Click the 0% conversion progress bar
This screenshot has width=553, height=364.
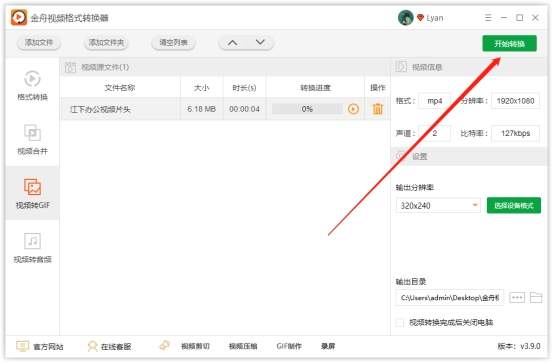307,109
